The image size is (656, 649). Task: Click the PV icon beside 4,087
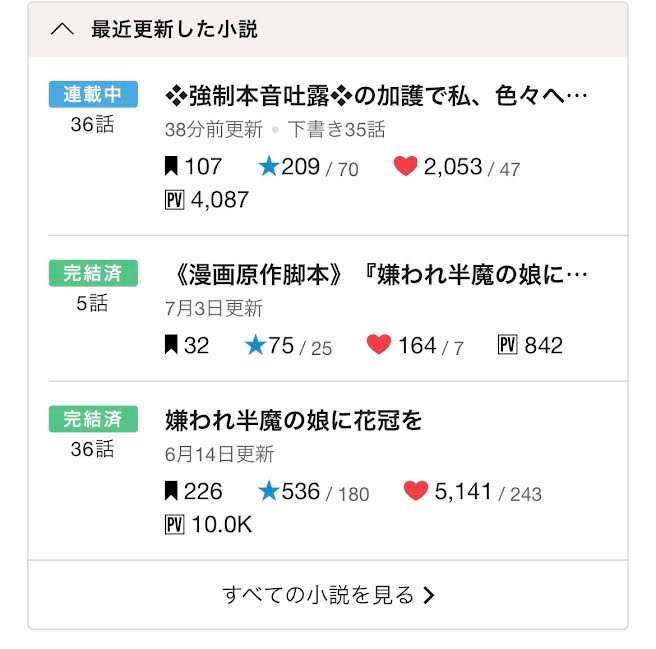(x=174, y=200)
